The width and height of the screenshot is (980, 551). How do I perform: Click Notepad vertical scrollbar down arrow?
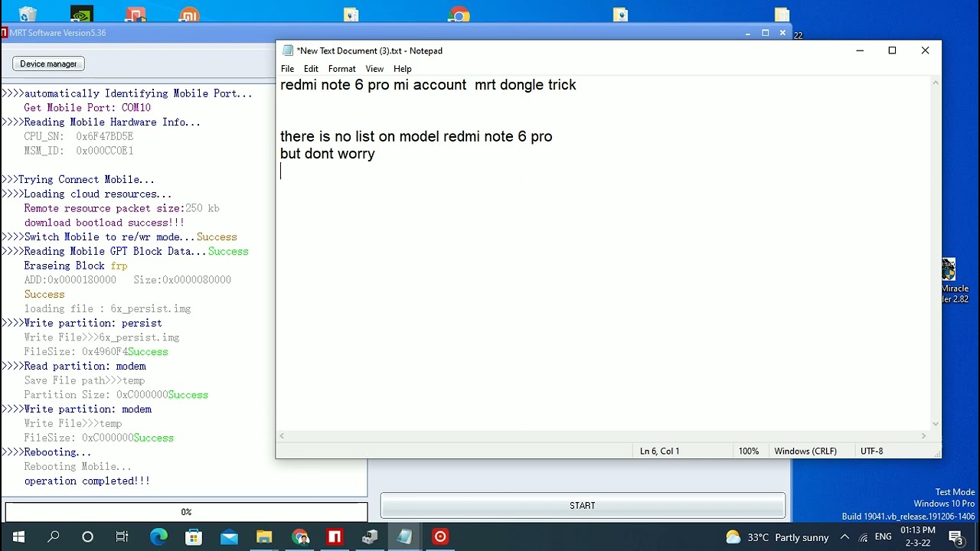click(x=936, y=424)
